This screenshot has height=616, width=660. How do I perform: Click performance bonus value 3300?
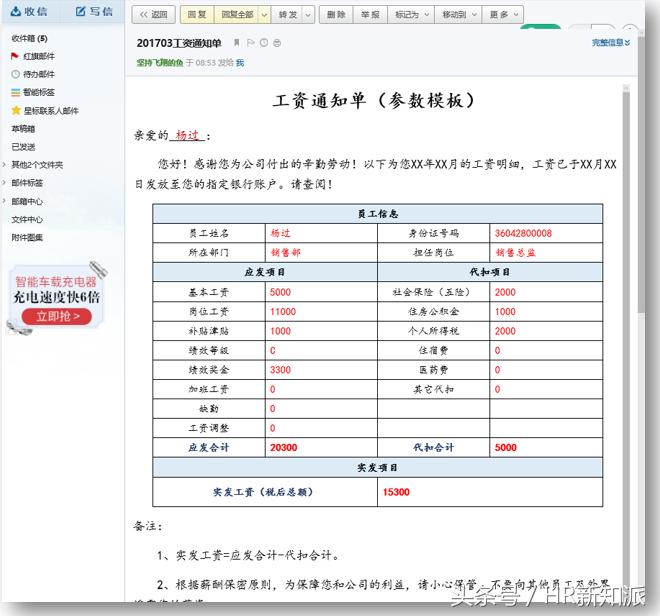[280, 369]
